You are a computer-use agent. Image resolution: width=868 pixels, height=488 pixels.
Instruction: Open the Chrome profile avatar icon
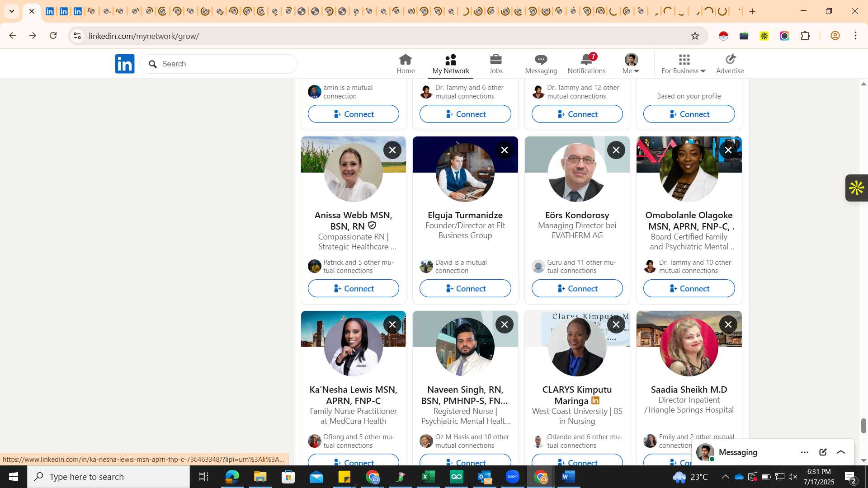pyautogui.click(x=835, y=36)
